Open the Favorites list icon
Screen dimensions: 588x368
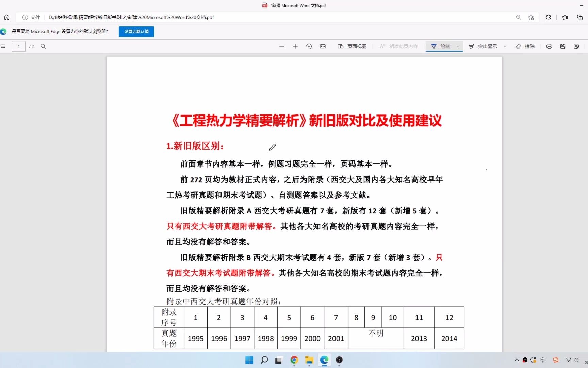(x=565, y=17)
